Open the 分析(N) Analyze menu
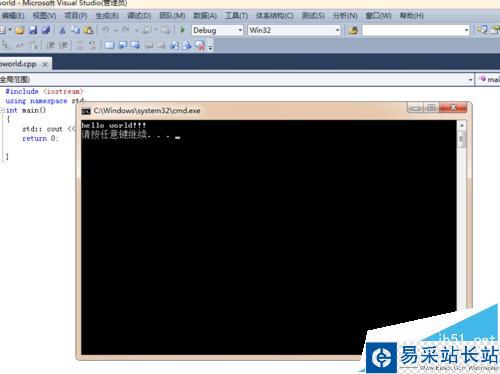Image resolution: width=500 pixels, height=374 pixels. click(x=345, y=16)
